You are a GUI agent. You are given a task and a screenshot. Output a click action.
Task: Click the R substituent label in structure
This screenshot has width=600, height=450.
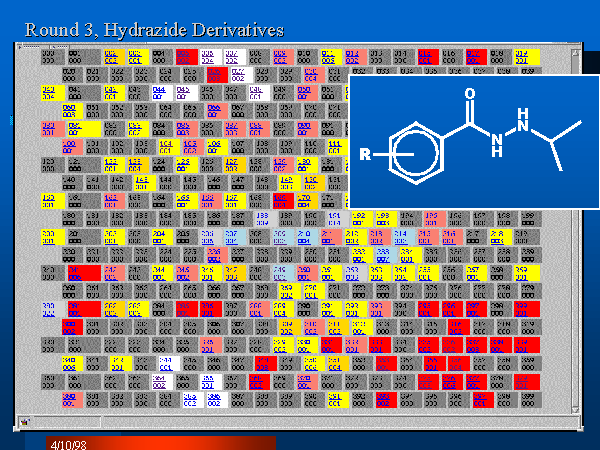(367, 155)
